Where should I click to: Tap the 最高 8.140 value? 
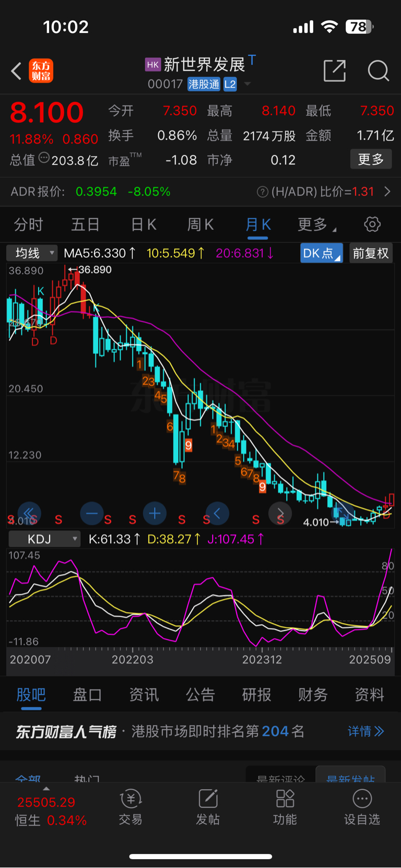pyautogui.click(x=278, y=111)
